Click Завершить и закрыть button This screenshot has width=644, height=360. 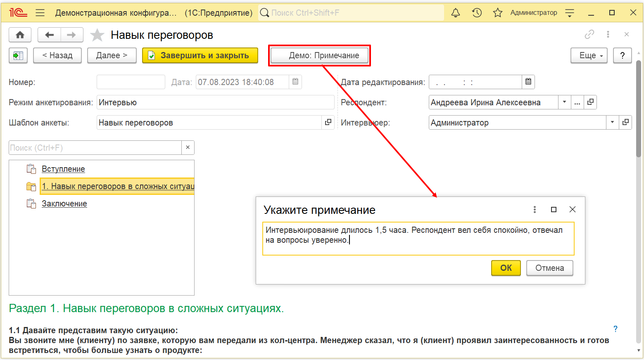[x=200, y=55]
